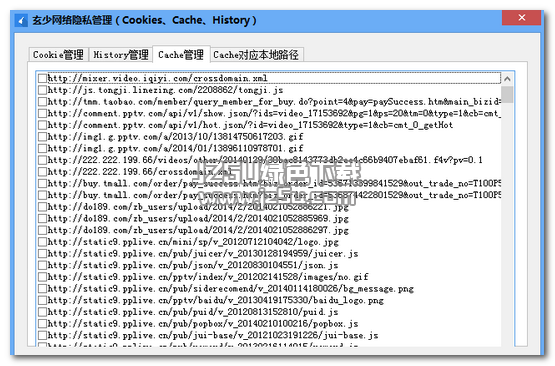Close the privacy manager window
The width and height of the screenshot is (555, 366).
pos(521,18)
